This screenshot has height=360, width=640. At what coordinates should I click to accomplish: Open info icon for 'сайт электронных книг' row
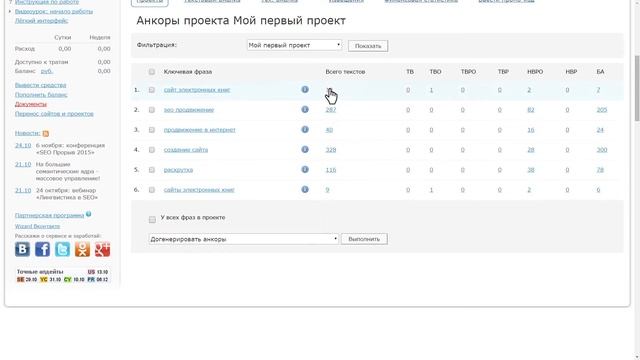(x=305, y=89)
